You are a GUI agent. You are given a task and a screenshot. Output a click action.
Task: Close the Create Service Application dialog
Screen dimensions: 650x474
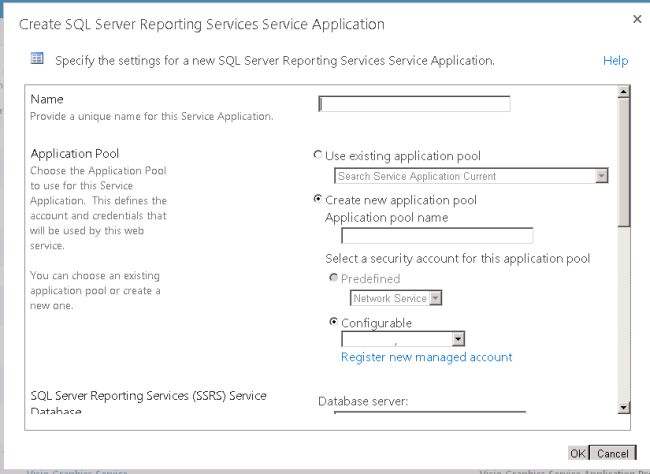point(637,19)
